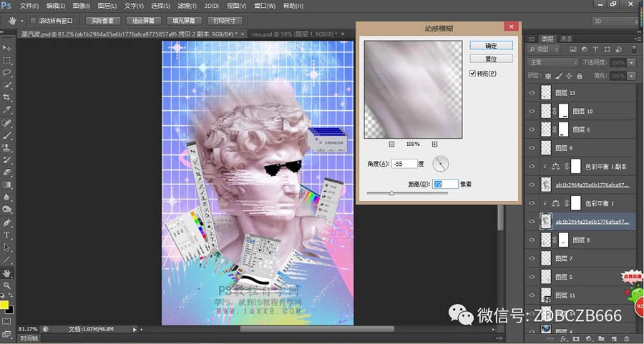Click 确定 in Motion Blur dialog
644x344 pixels.
tap(491, 46)
